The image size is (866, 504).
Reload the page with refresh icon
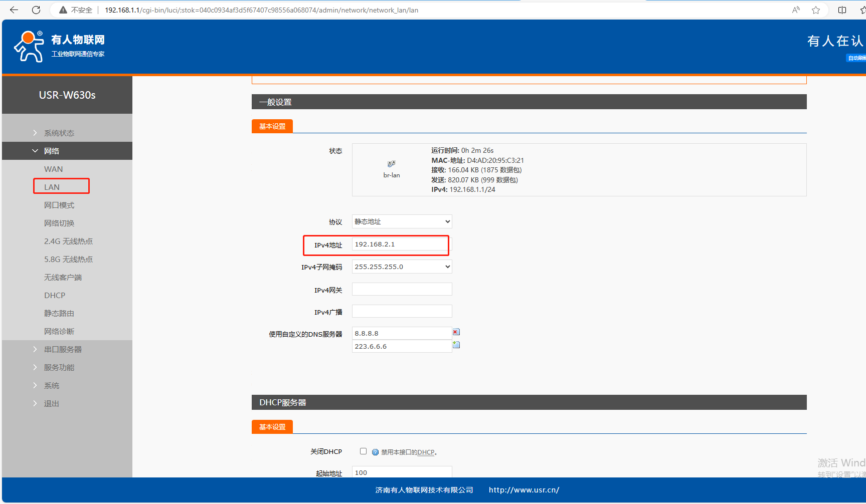pyautogui.click(x=36, y=10)
